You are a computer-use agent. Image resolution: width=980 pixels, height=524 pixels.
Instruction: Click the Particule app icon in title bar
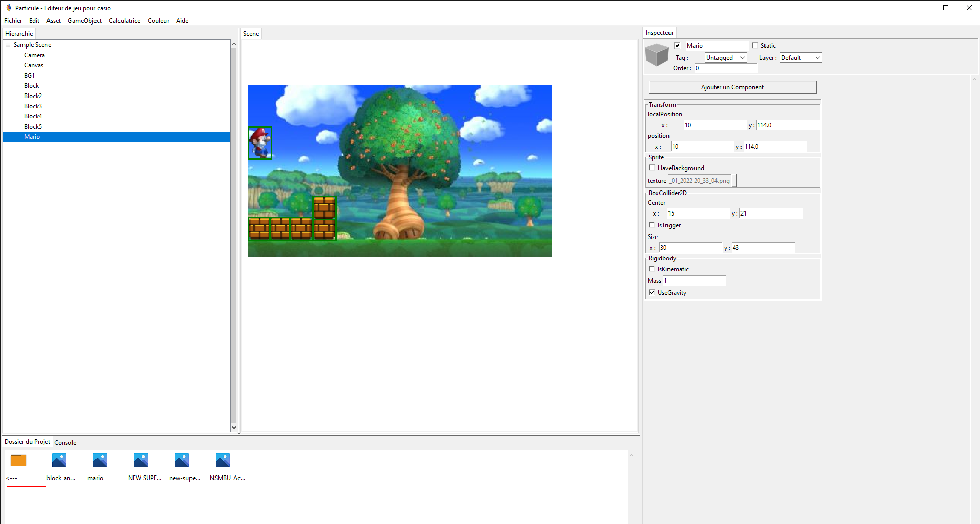pyautogui.click(x=9, y=8)
